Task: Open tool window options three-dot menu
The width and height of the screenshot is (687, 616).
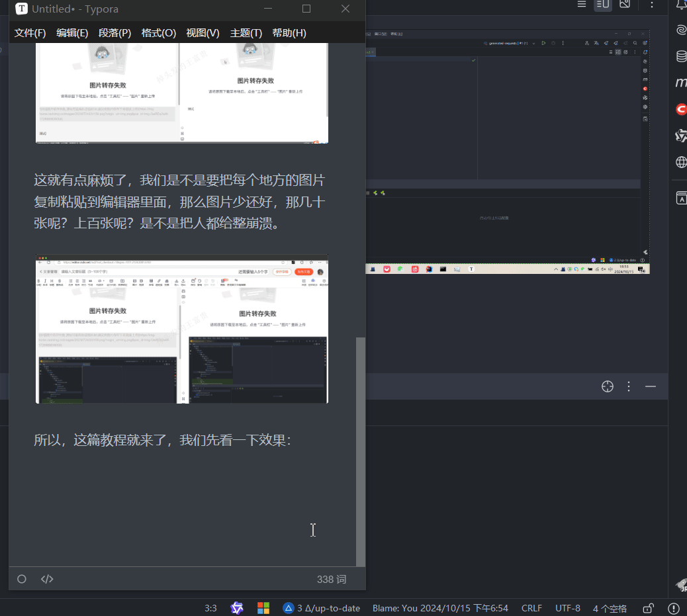Action: pyautogui.click(x=629, y=386)
